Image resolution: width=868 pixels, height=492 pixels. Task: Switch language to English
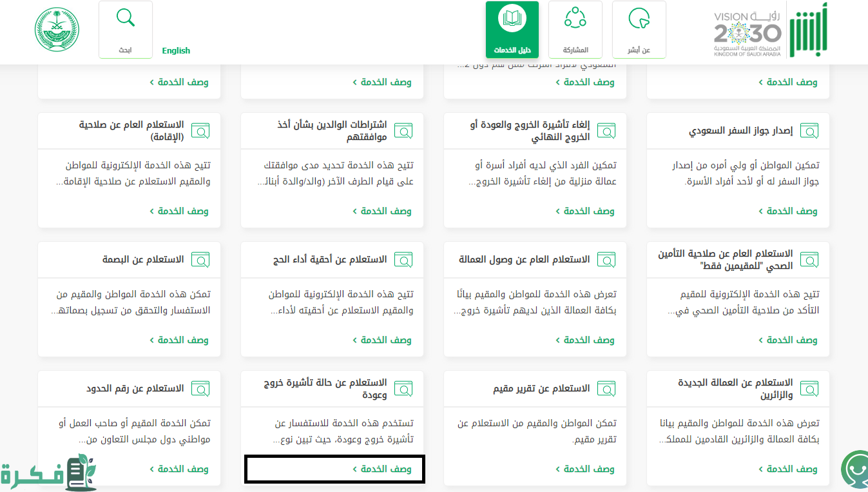[176, 50]
